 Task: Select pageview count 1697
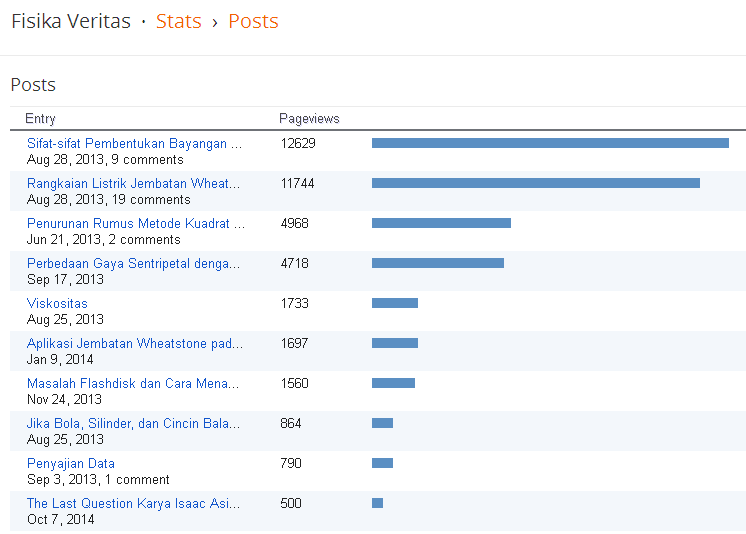294,343
